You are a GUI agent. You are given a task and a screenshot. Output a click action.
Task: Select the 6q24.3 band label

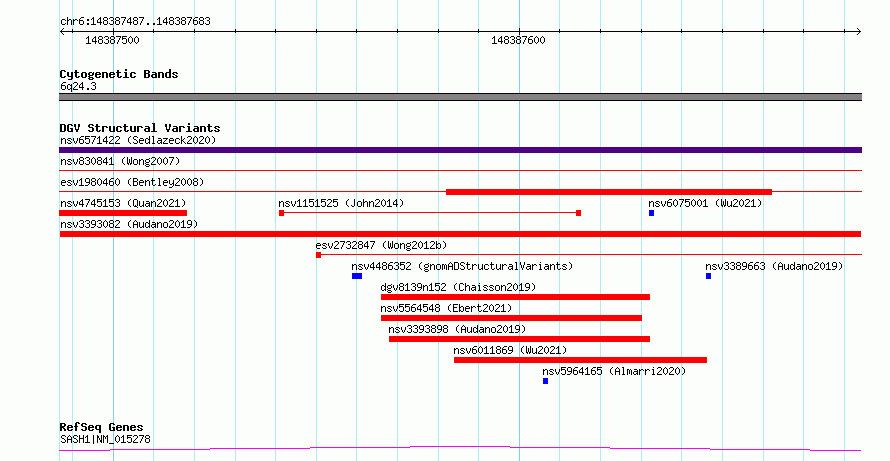coord(78,86)
